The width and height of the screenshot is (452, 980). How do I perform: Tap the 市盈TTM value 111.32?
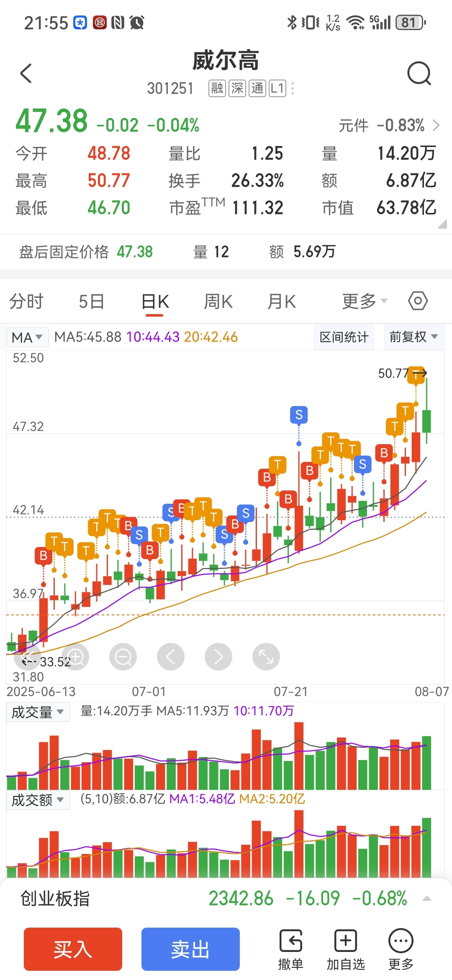click(x=258, y=208)
